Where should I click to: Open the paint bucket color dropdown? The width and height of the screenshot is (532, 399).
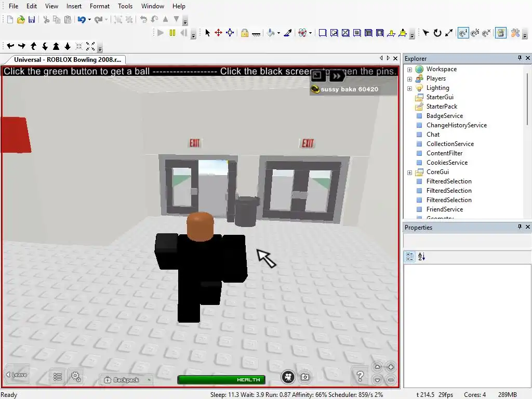click(279, 33)
